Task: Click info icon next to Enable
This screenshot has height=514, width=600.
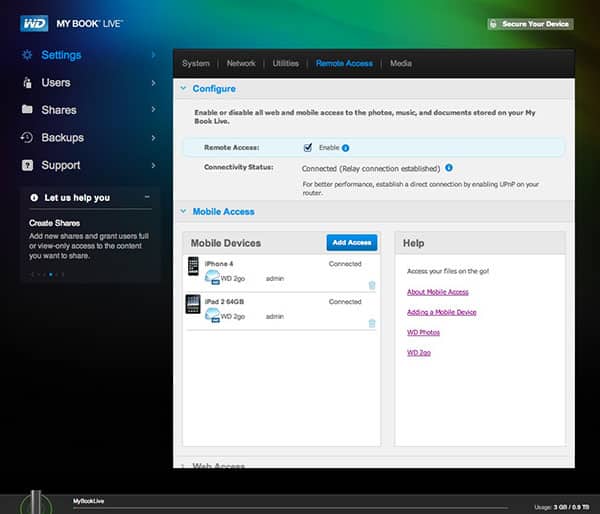Action: click(x=346, y=148)
